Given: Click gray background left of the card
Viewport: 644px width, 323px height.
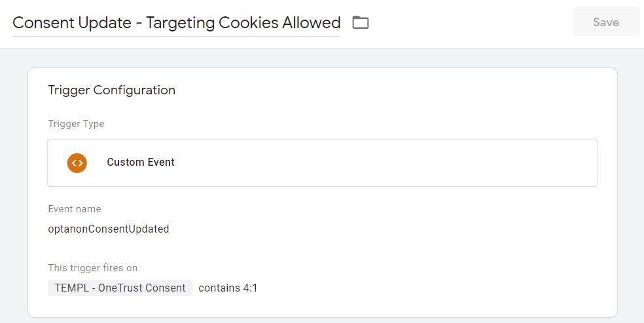Looking at the screenshot, I should (x=13, y=197).
